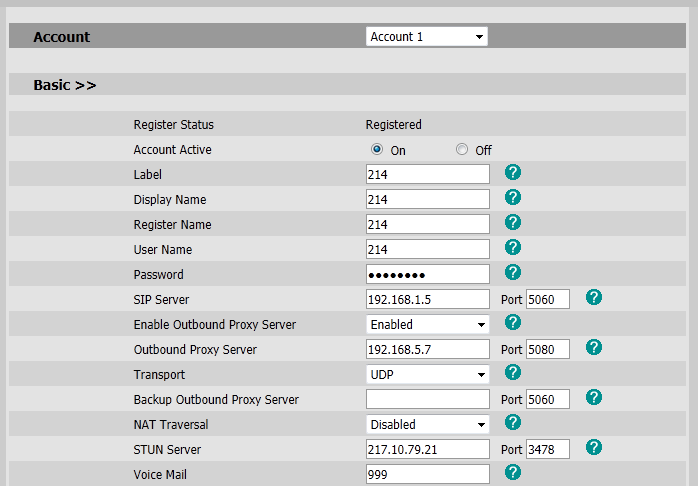This screenshot has height=486, width=698.
Task: Open help for the Register Name field
Action: (513, 222)
